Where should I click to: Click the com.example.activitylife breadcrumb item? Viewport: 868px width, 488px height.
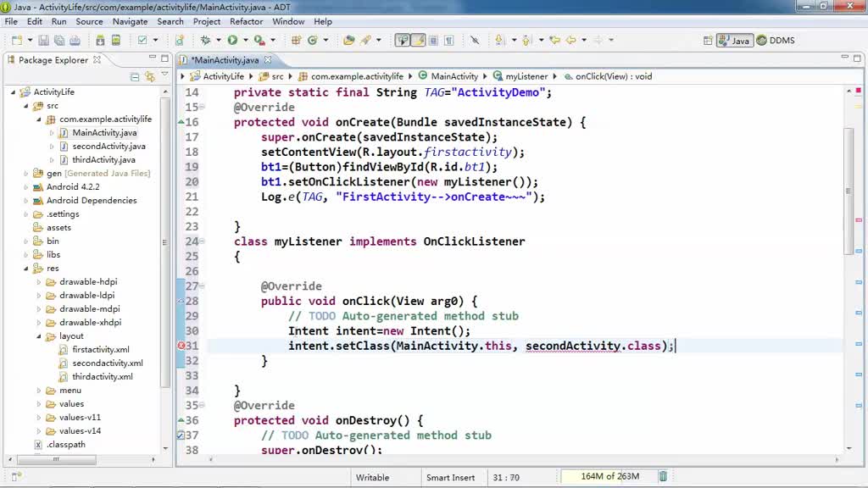click(350, 76)
